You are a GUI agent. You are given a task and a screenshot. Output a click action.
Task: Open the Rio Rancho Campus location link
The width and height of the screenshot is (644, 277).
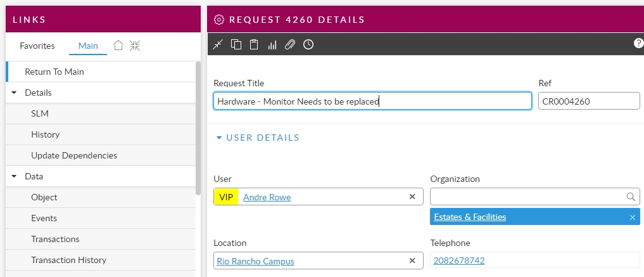click(x=255, y=261)
